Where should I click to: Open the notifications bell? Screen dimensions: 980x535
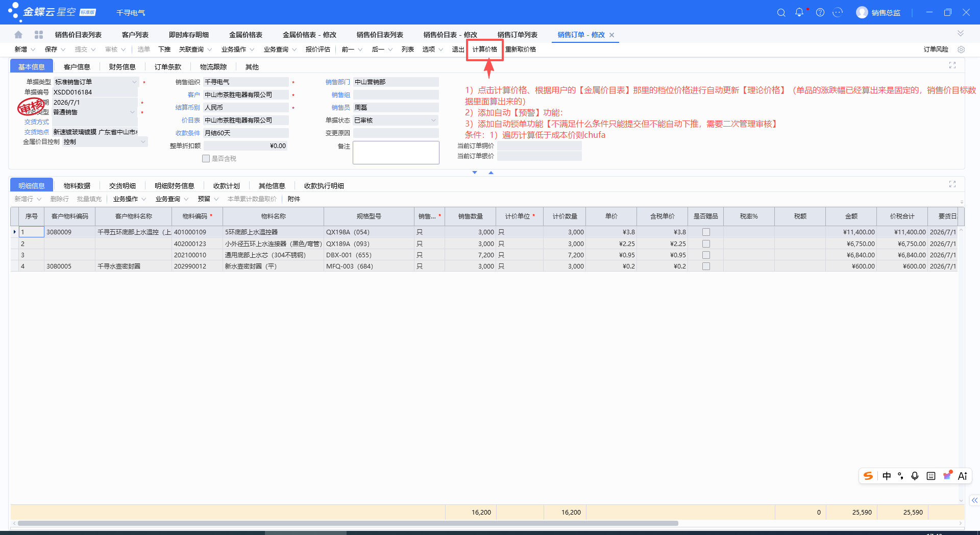click(x=799, y=12)
